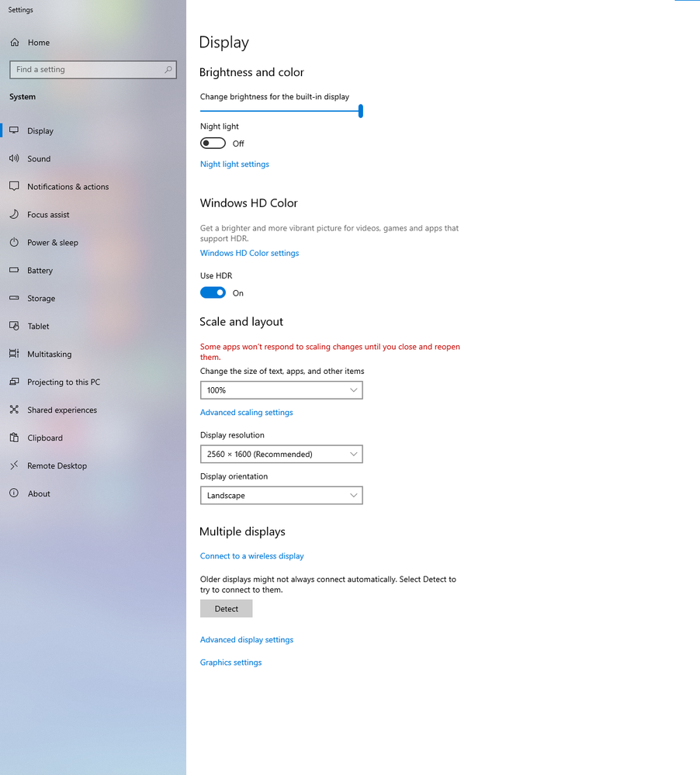
Task: Click the Shared experiences icon
Action: point(14,410)
